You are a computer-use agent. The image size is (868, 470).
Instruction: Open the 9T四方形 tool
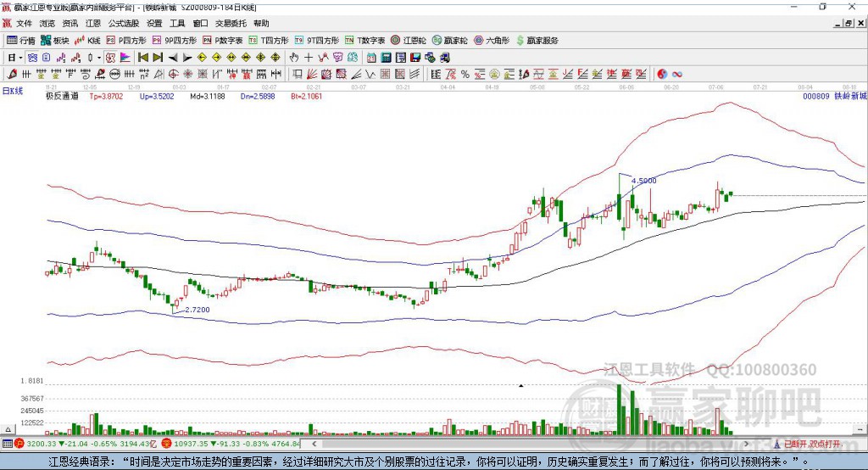317,41
